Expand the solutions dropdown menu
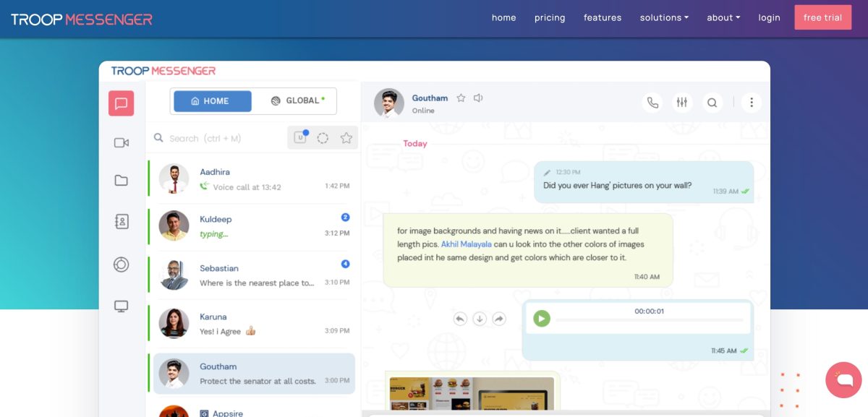 coord(664,17)
